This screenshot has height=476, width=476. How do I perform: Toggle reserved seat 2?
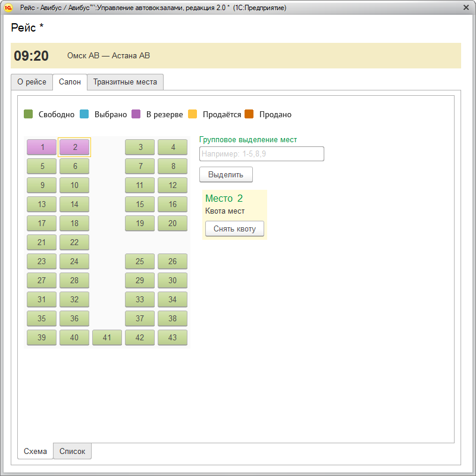[x=74, y=147]
